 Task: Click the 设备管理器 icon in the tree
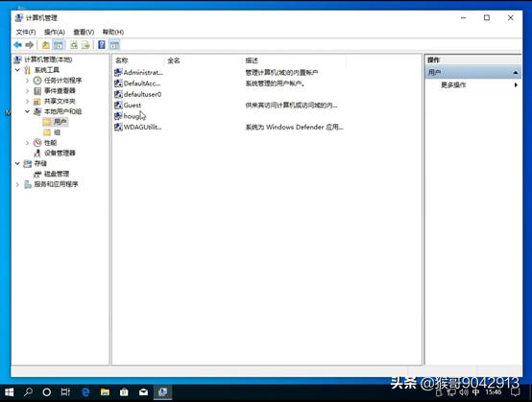coord(37,153)
